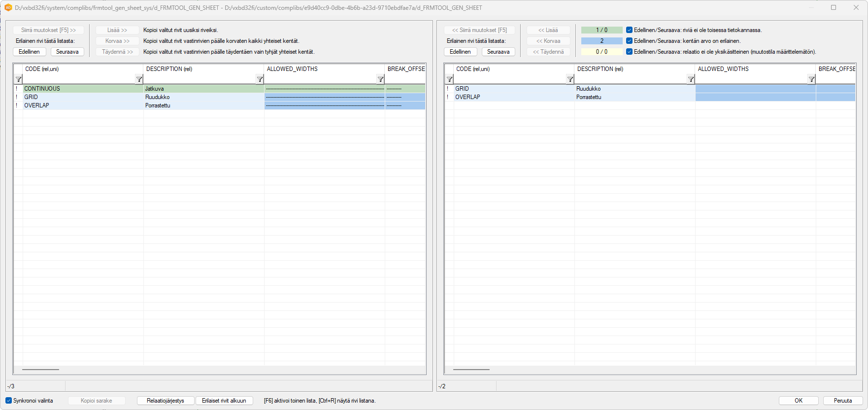Open filter for right table DESCRIPTION column

[x=691, y=79]
